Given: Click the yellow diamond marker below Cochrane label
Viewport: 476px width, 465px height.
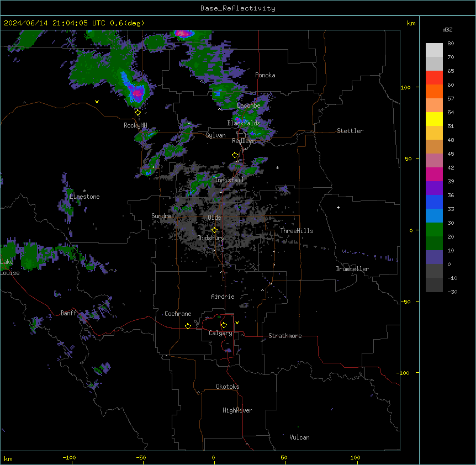Looking at the screenshot, I should click(x=188, y=326).
